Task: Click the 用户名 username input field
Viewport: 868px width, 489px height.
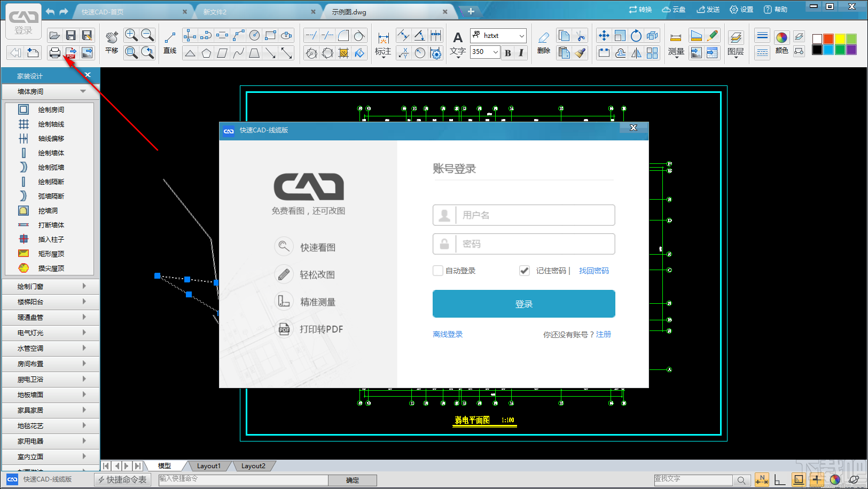Action: (x=524, y=215)
